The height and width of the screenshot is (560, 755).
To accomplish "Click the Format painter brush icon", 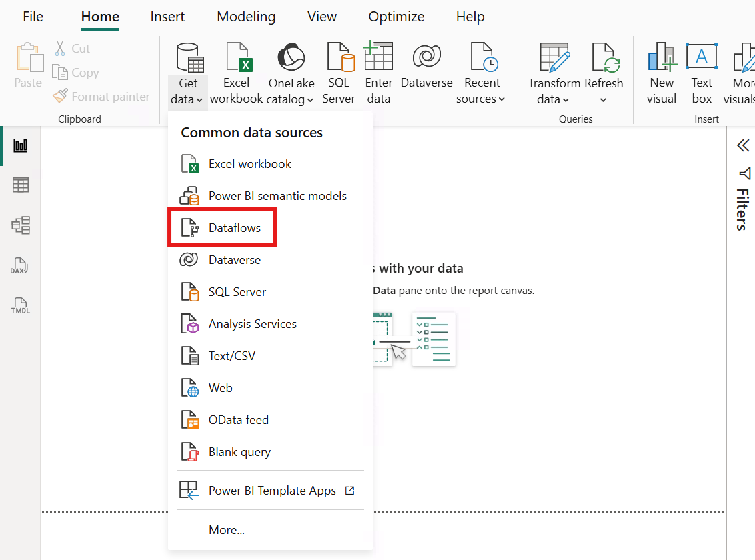I will pyautogui.click(x=60, y=96).
